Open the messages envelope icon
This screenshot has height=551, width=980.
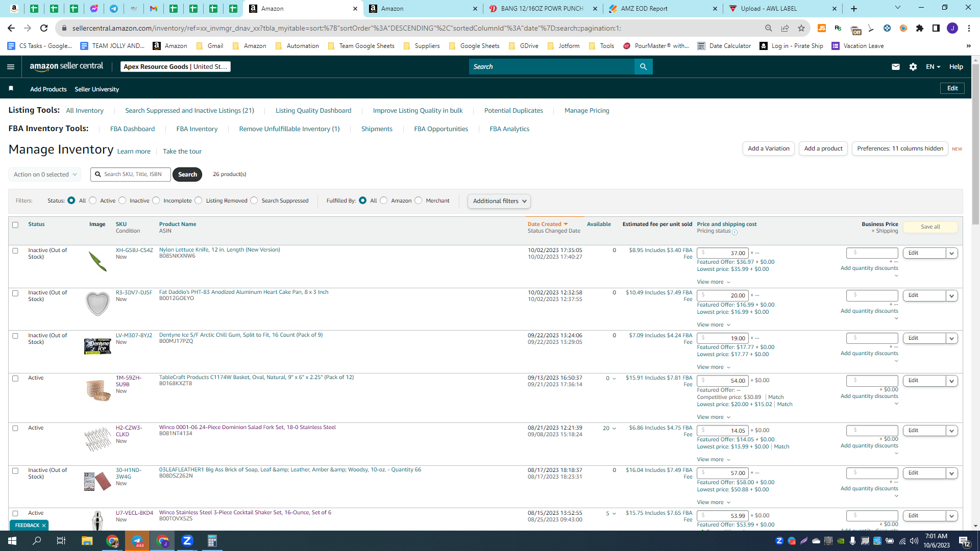(895, 67)
